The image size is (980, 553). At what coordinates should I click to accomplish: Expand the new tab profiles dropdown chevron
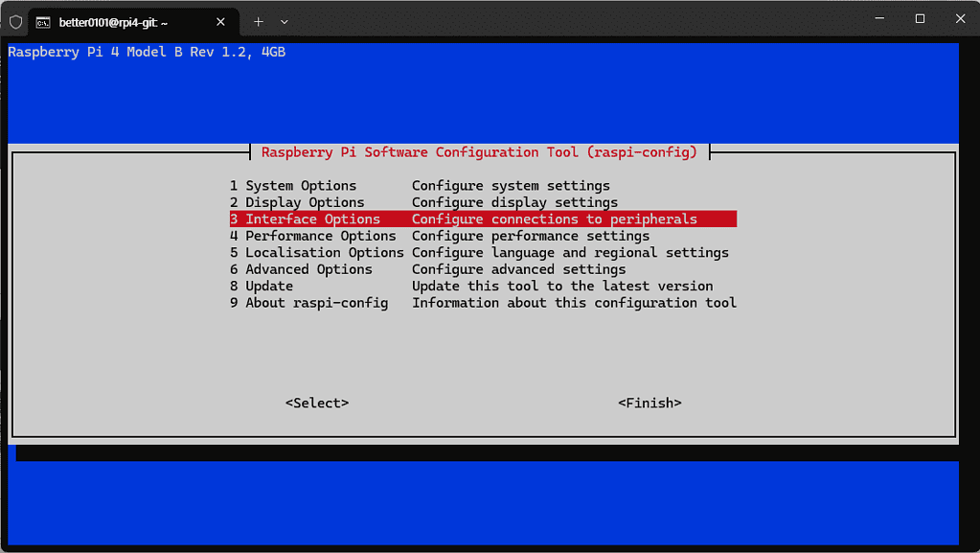coord(284,21)
